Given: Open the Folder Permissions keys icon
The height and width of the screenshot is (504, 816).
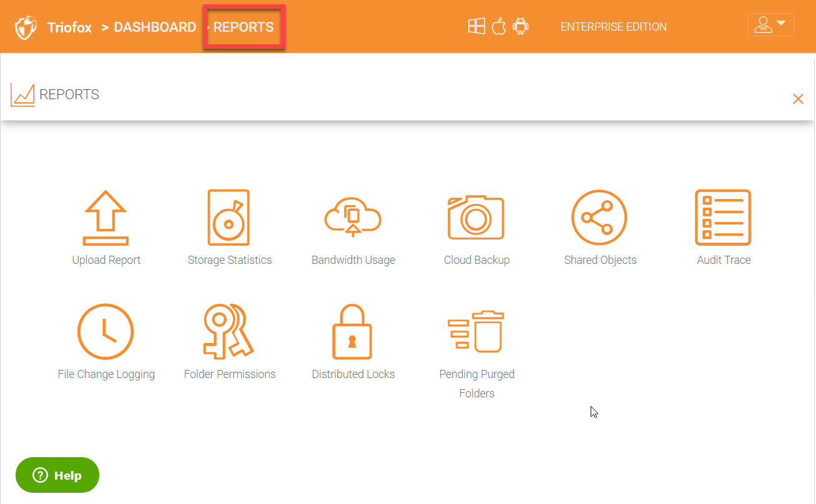Looking at the screenshot, I should (x=229, y=332).
